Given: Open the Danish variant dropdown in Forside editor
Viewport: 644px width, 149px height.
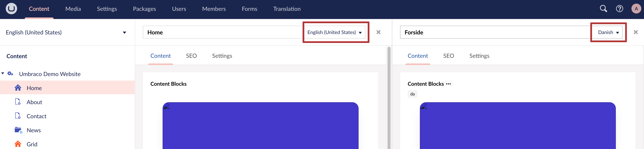Looking at the screenshot, I should click(x=608, y=32).
